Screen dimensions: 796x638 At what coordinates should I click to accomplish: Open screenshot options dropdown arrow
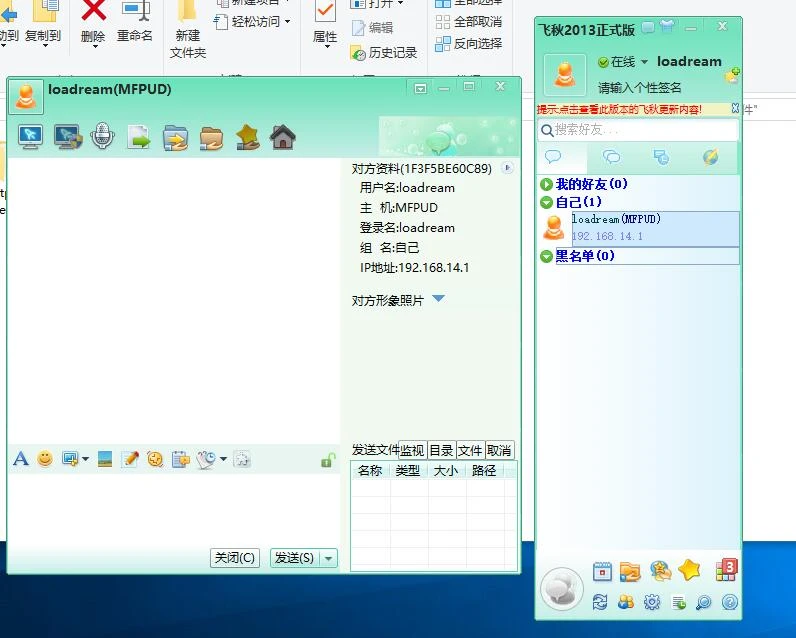tap(85, 459)
